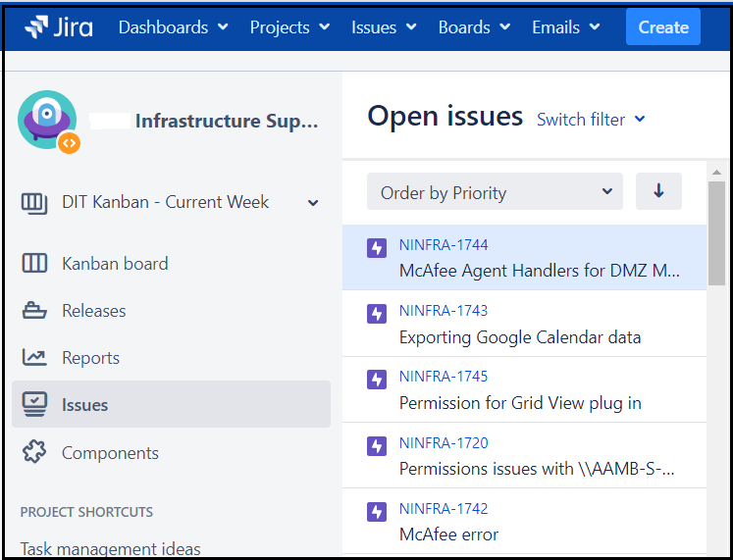The height and width of the screenshot is (560, 733).
Task: Open issue key NINFRA-1742
Action: pos(444,509)
